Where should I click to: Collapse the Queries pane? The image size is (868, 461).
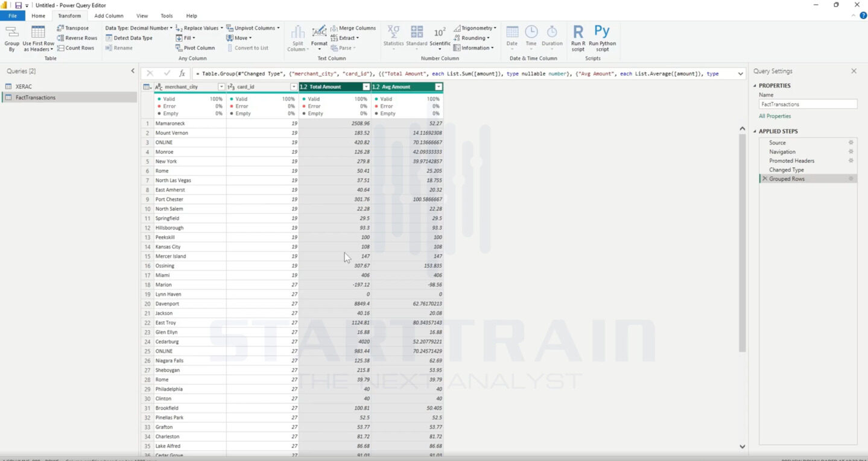click(133, 71)
